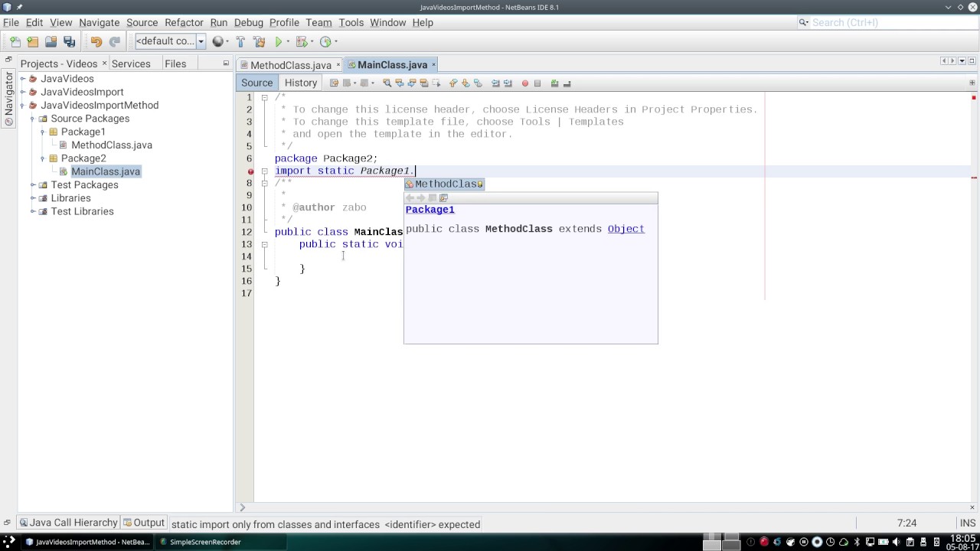
Task: Click the Debug Project icon
Action: (301, 41)
